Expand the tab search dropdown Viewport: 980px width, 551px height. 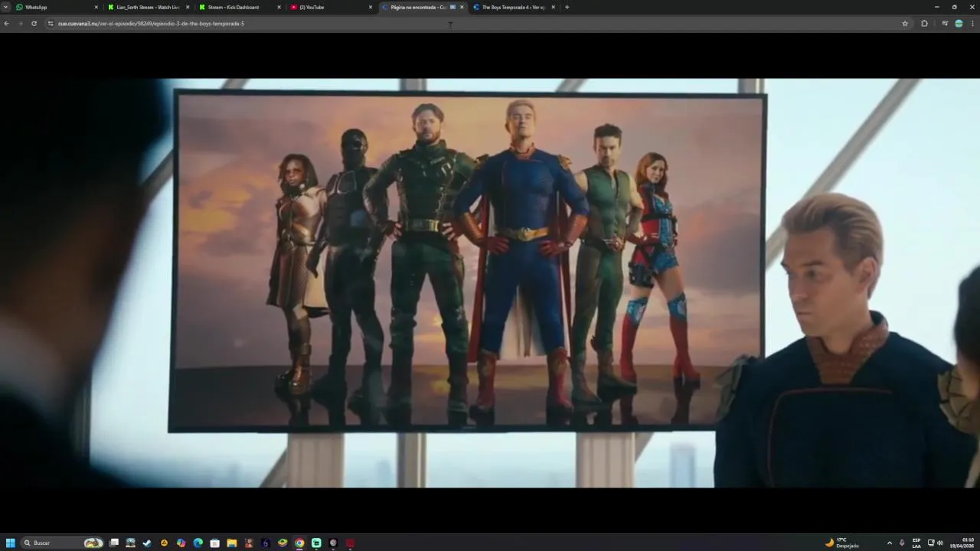click(5, 7)
